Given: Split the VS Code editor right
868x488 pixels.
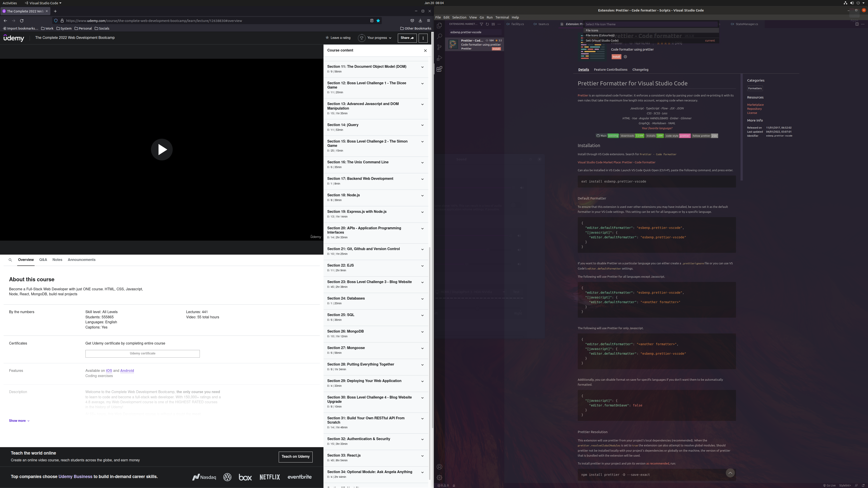Looking at the screenshot, I should pos(857,24).
